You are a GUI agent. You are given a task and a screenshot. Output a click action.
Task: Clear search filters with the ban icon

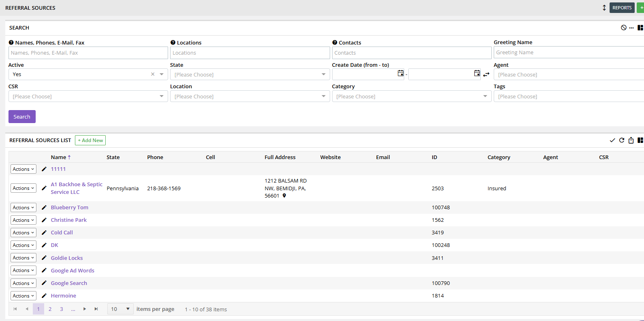(624, 28)
